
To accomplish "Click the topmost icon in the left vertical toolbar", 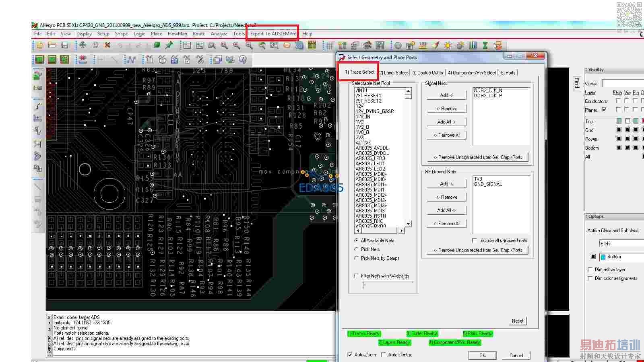I will click(38, 75).
